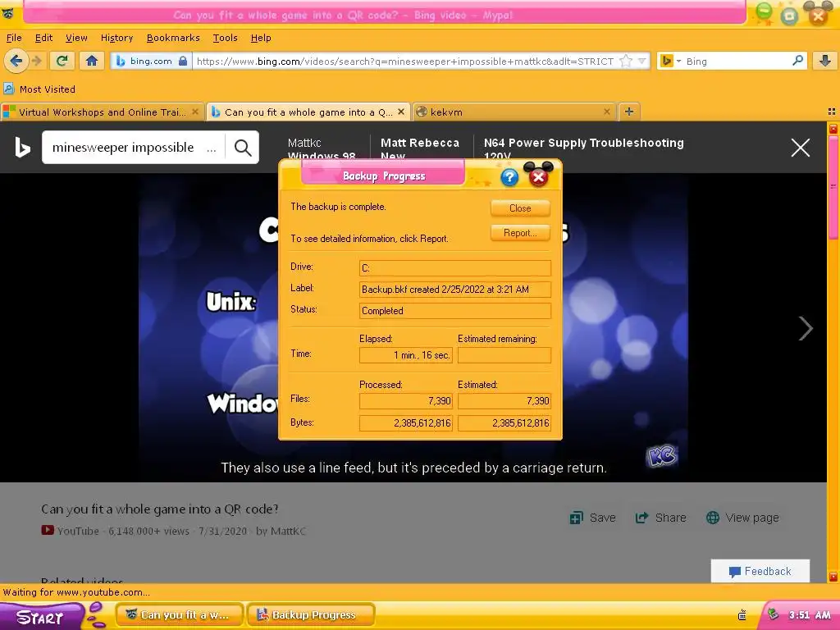Select the Matt Rebecca related search
The height and width of the screenshot is (630, 840).
[420, 148]
